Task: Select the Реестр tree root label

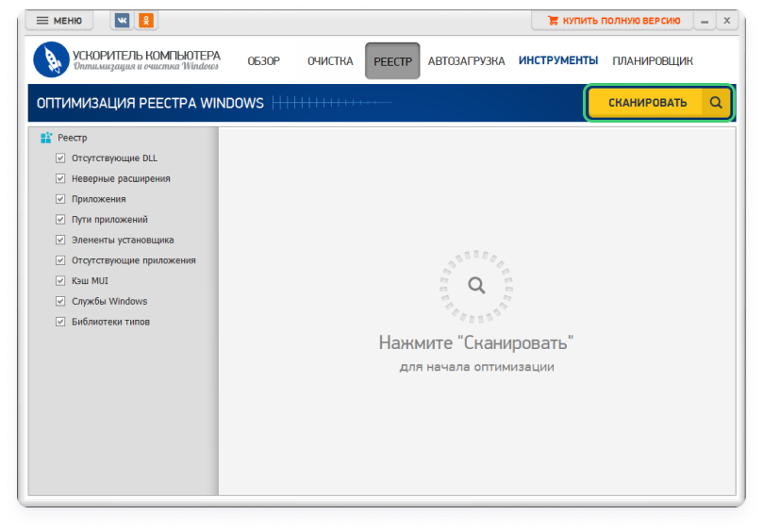Action: point(73,138)
